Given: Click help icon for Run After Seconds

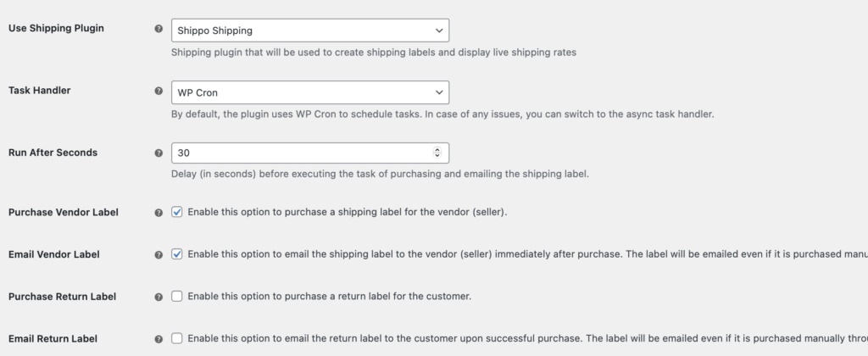Looking at the screenshot, I should pyautogui.click(x=159, y=153).
